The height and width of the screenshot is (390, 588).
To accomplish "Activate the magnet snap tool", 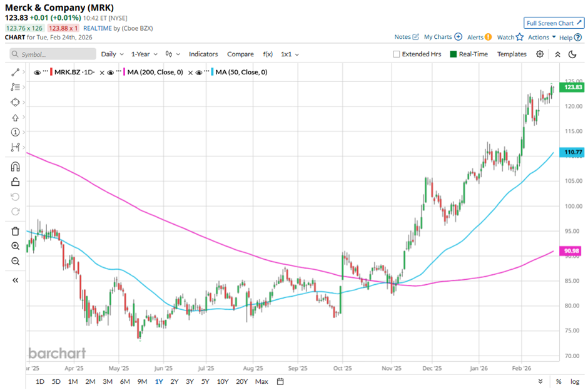I will tap(16, 167).
